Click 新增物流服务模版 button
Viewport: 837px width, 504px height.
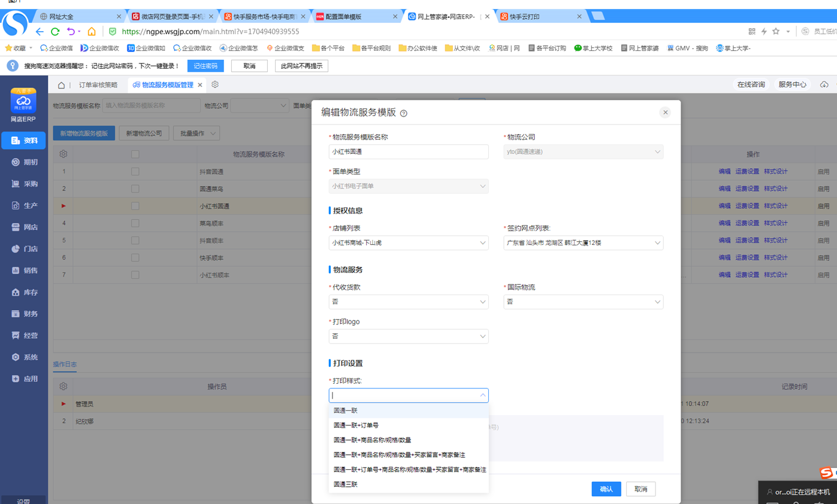(x=84, y=133)
